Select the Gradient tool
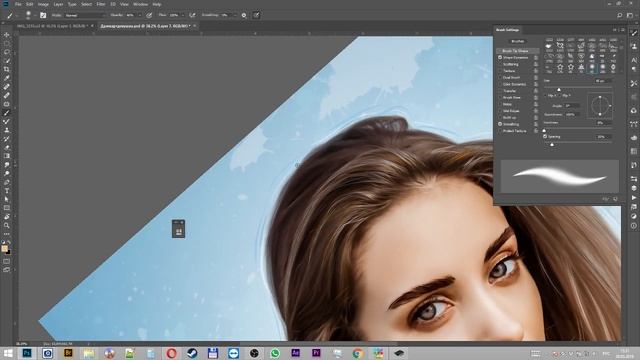 coord(7,156)
